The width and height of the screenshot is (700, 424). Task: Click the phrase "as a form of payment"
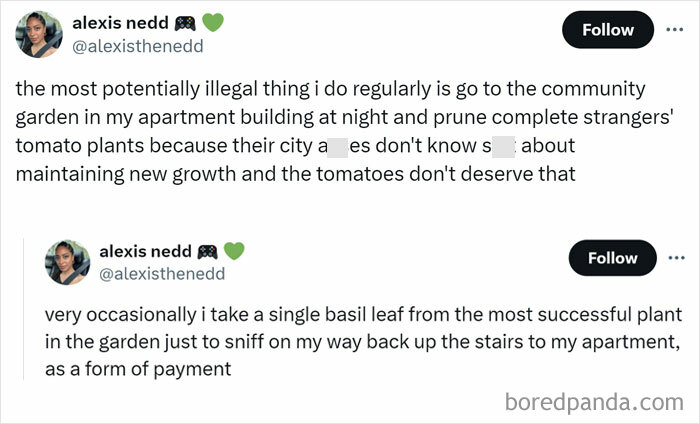[138, 369]
